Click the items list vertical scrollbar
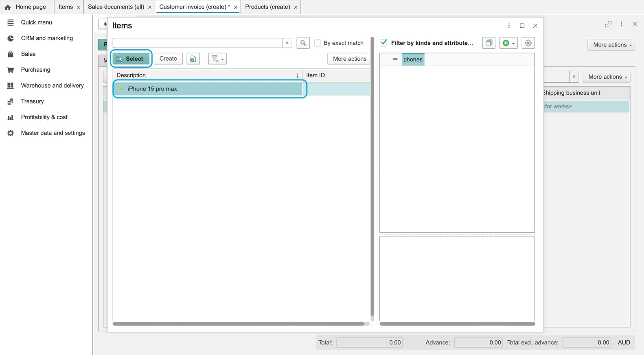644x355 pixels. coord(372,176)
